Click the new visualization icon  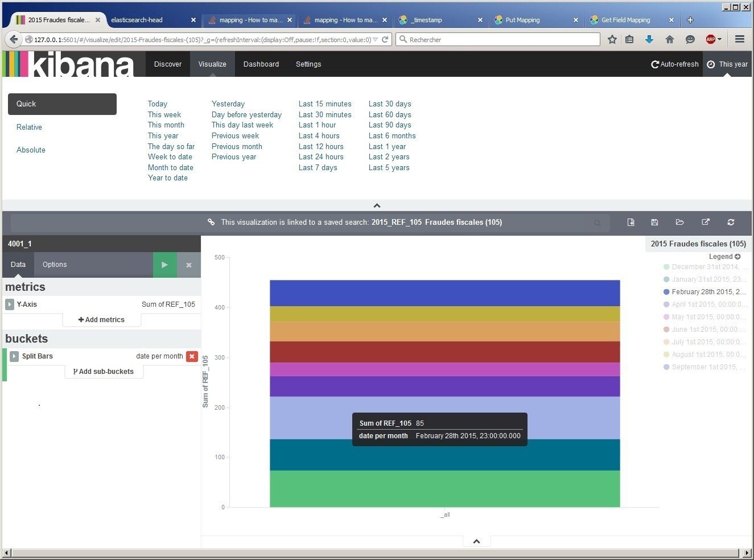pyautogui.click(x=631, y=223)
